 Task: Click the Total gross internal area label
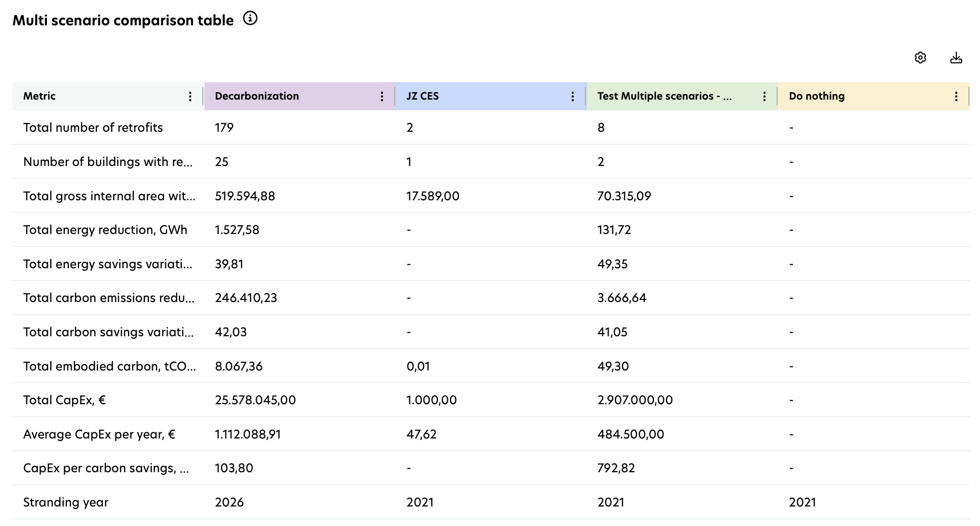[x=110, y=196]
